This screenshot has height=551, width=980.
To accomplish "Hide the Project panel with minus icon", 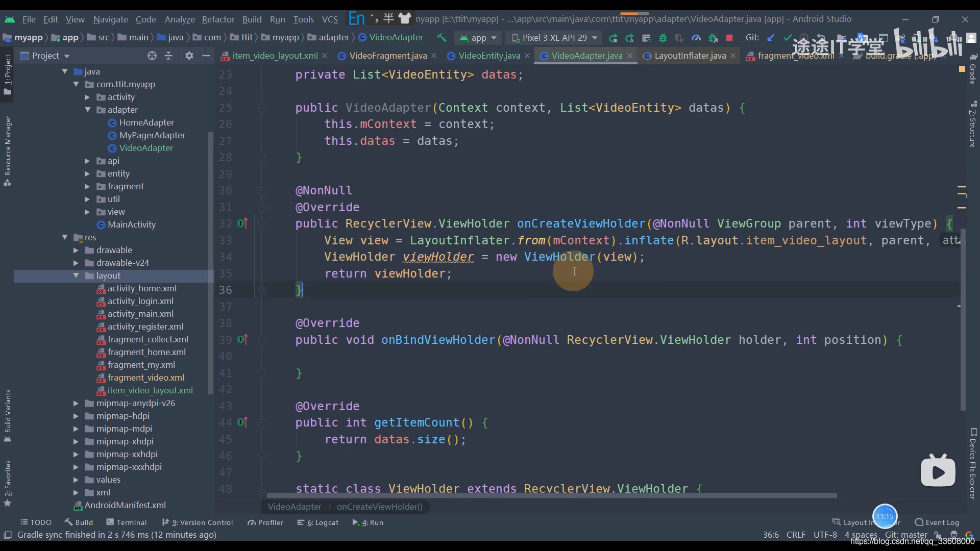I will [x=206, y=56].
